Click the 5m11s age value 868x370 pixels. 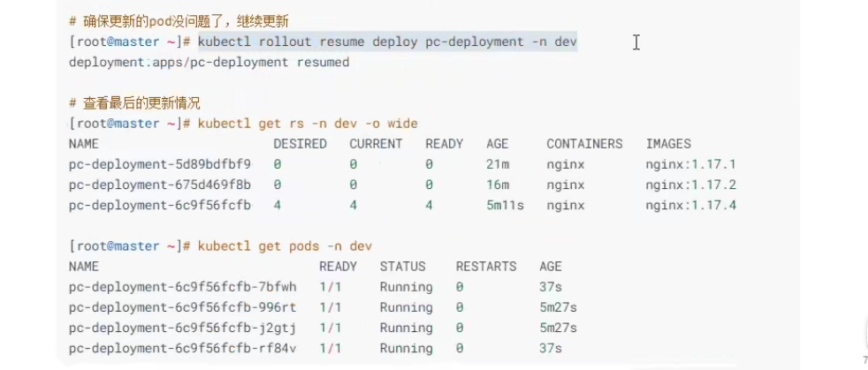pyautogui.click(x=505, y=205)
